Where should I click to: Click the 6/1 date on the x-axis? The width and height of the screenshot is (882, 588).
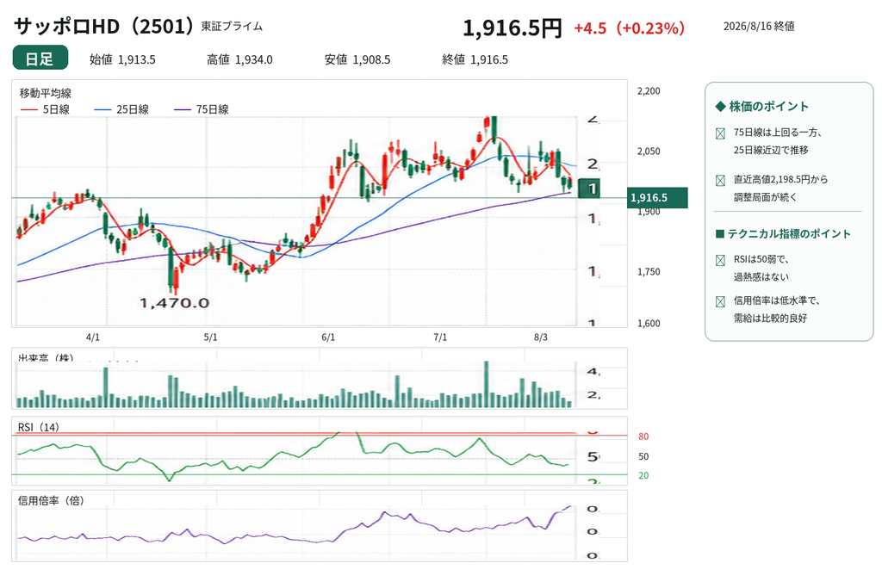328,337
